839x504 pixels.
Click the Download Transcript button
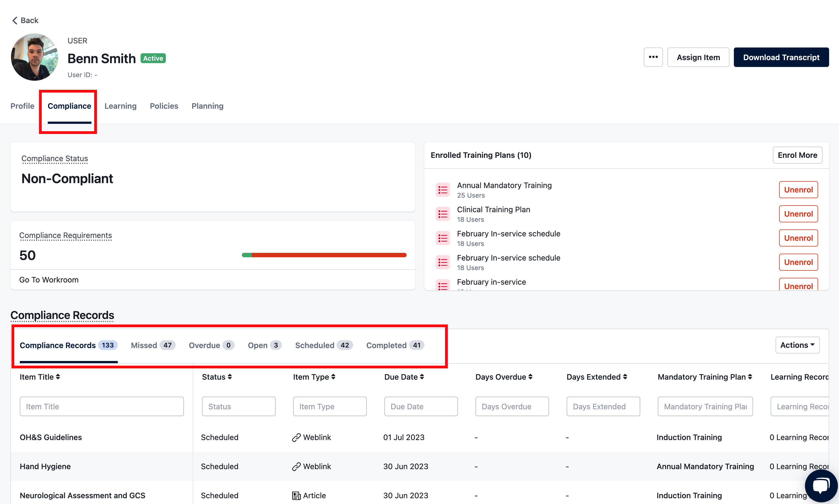tap(781, 57)
